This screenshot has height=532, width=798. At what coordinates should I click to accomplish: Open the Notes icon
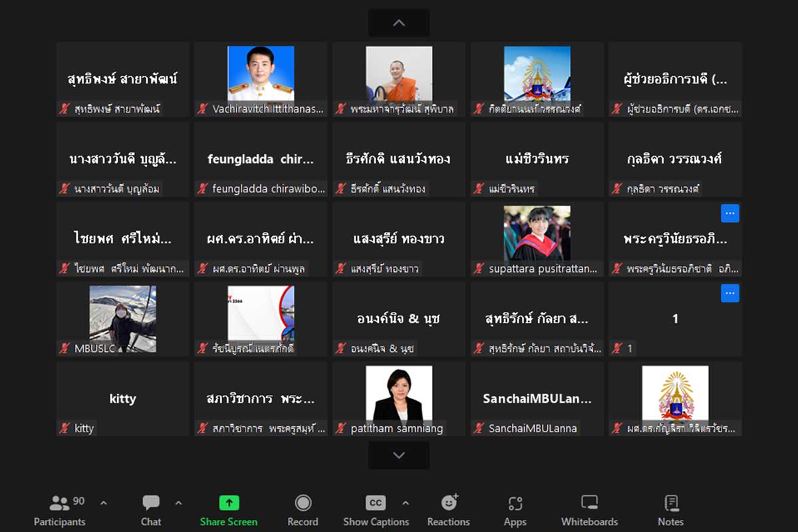pyautogui.click(x=671, y=503)
